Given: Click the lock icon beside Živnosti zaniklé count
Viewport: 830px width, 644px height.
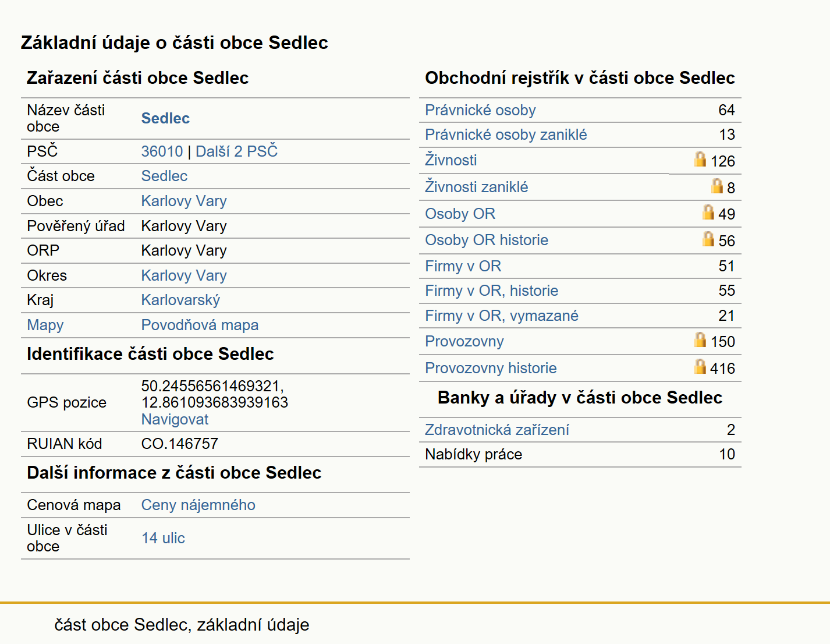Looking at the screenshot, I should pyautogui.click(x=717, y=186).
